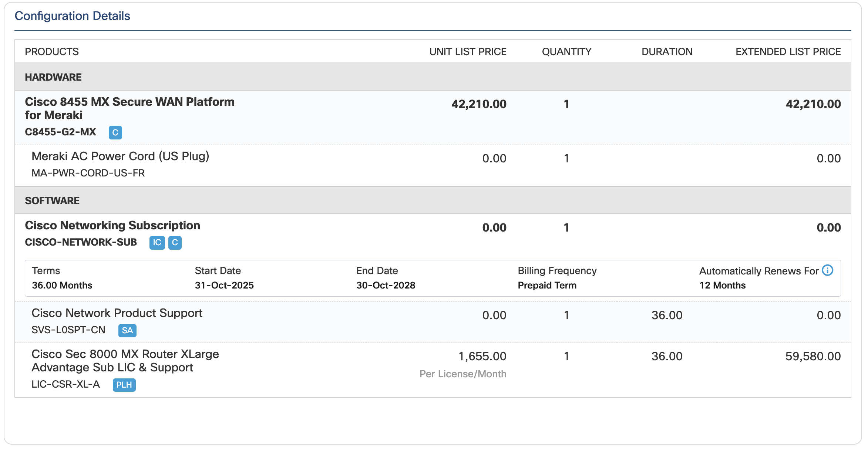Click the HARDWARE section header row
868x452 pixels.
pos(53,77)
